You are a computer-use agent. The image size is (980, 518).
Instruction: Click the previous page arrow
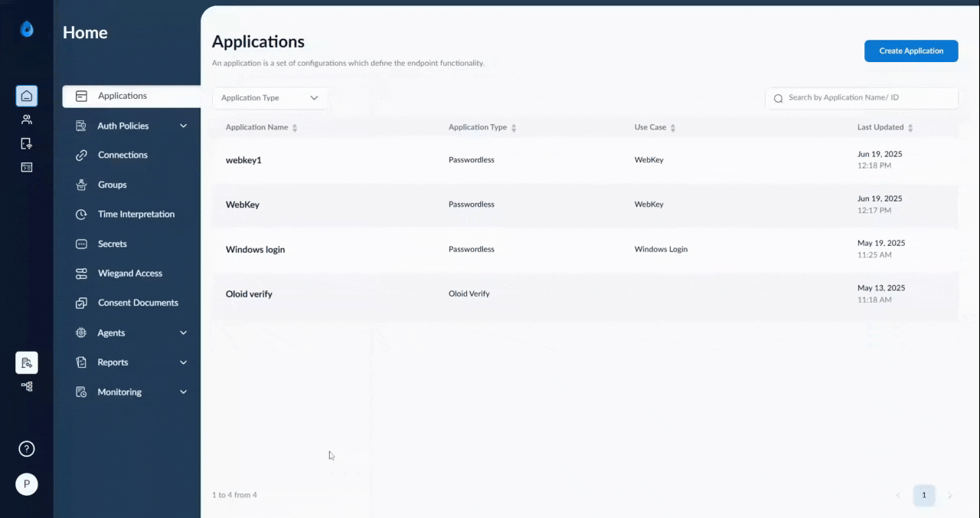(898, 496)
